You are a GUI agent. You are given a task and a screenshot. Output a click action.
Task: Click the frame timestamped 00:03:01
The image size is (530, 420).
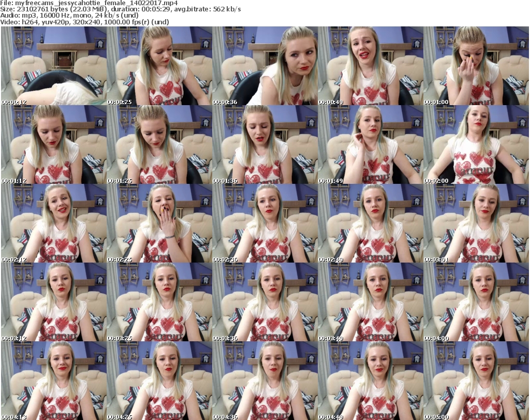(476, 224)
